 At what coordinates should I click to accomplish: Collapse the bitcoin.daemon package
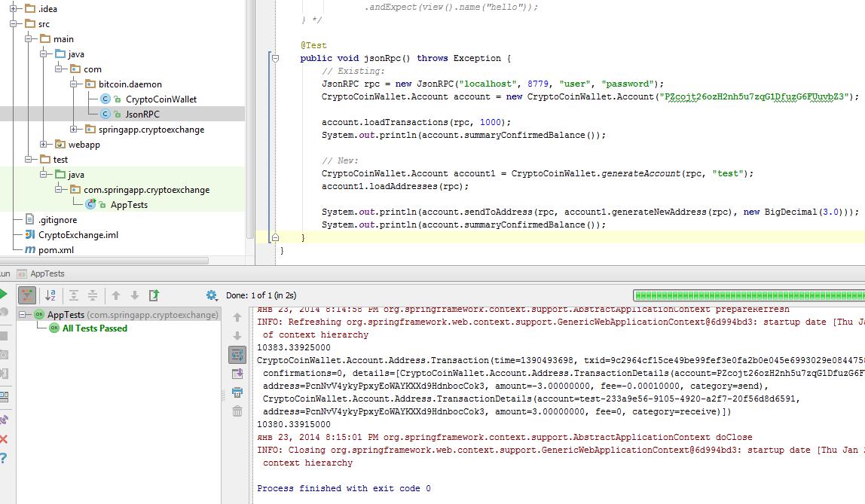point(73,84)
